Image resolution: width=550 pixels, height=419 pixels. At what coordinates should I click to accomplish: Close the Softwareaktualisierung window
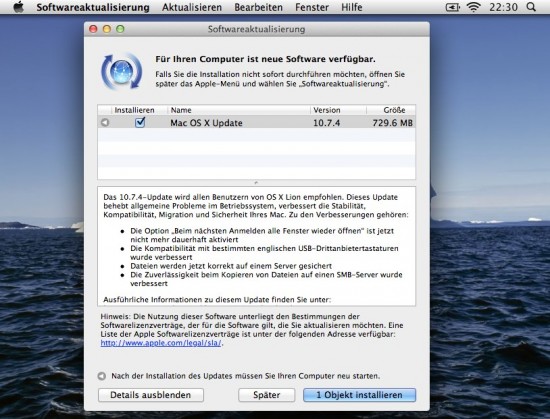(x=93, y=29)
